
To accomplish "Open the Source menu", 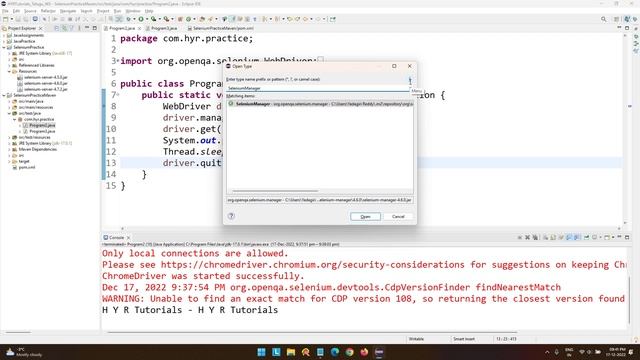I will pos(30,11).
